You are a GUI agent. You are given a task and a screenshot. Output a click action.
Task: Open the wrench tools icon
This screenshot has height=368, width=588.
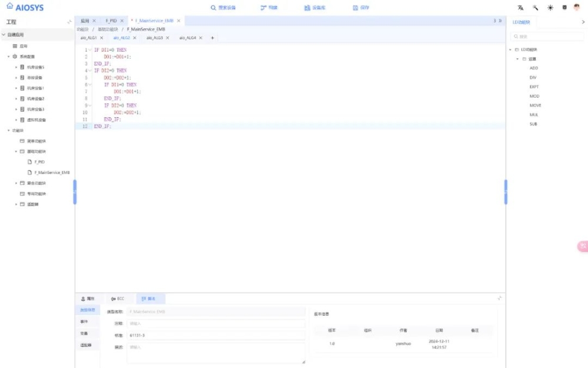point(535,8)
